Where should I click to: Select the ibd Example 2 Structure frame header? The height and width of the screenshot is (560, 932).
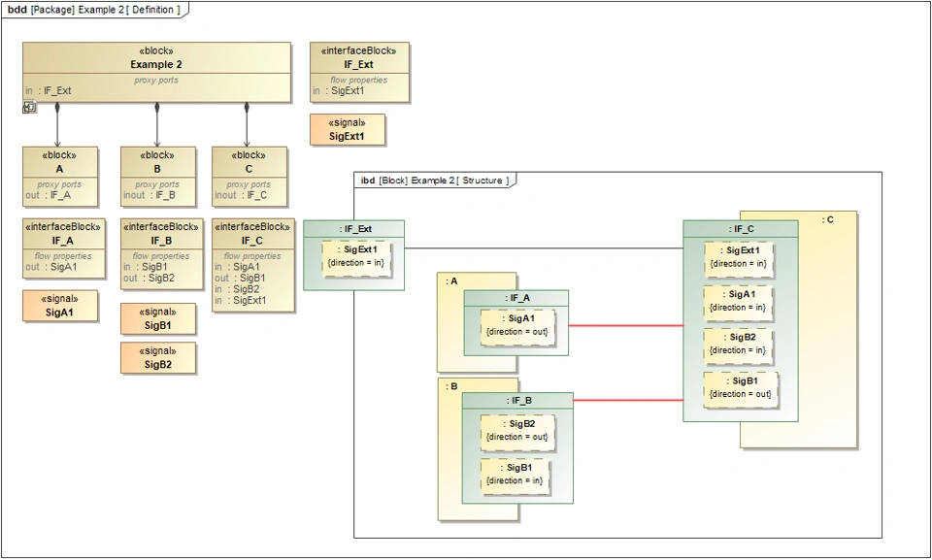pos(436,181)
